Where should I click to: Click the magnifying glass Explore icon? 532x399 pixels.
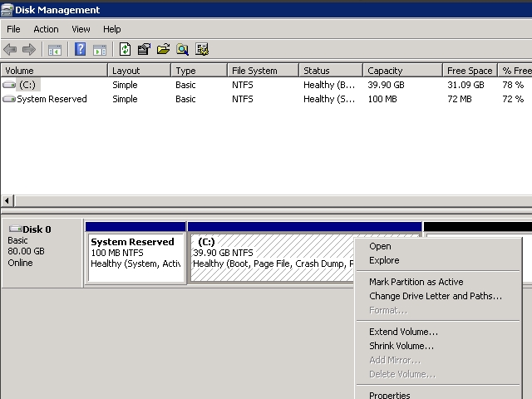(183, 50)
